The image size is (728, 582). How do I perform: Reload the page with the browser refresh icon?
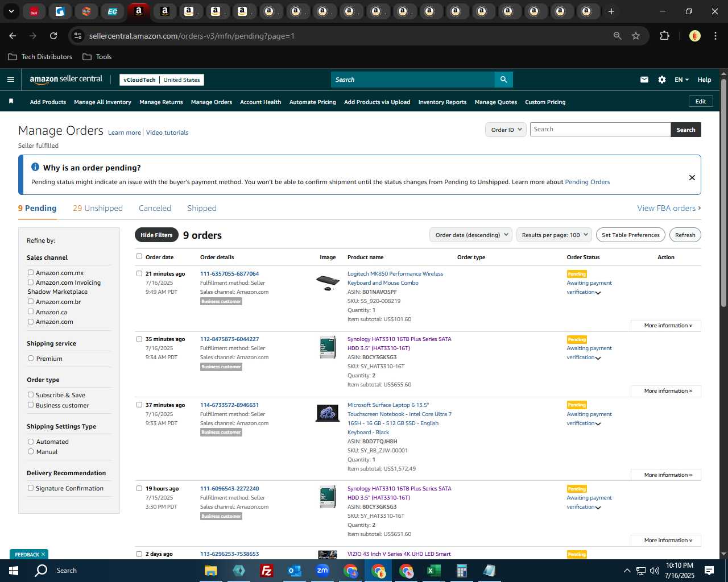point(53,36)
